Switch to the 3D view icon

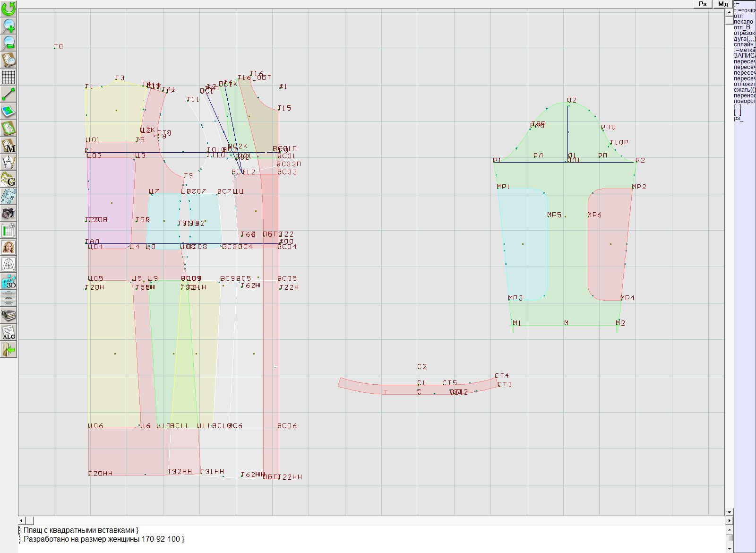(x=9, y=281)
